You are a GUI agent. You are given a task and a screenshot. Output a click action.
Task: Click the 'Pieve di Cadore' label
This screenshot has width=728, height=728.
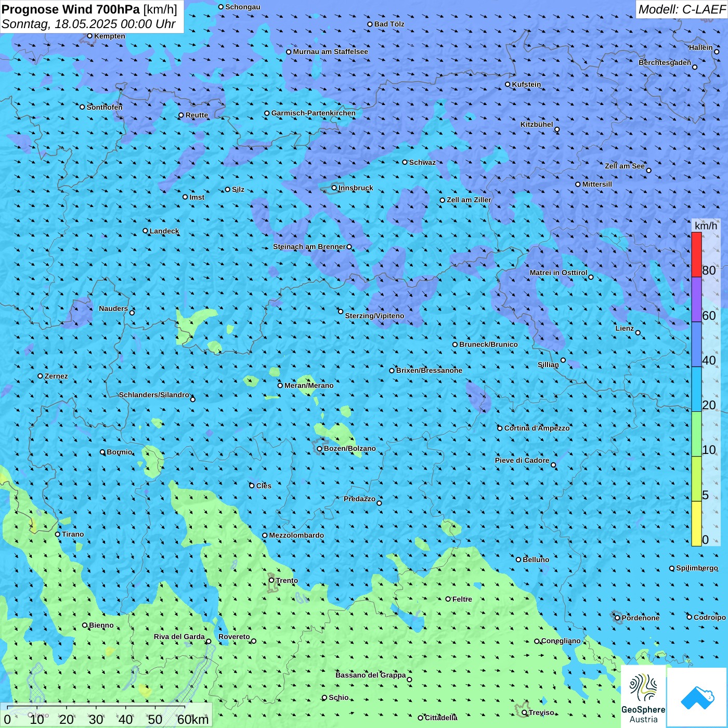tap(522, 460)
